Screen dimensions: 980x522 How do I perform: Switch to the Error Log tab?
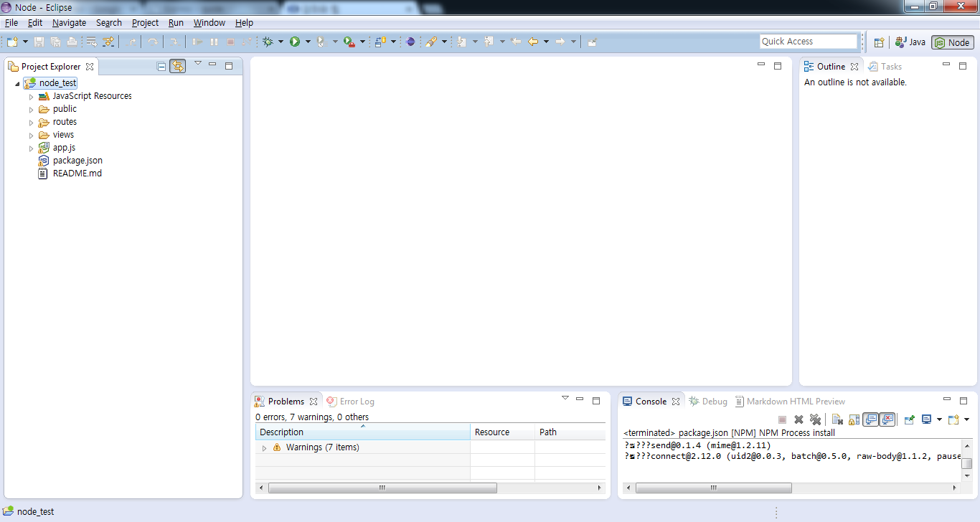pyautogui.click(x=350, y=402)
